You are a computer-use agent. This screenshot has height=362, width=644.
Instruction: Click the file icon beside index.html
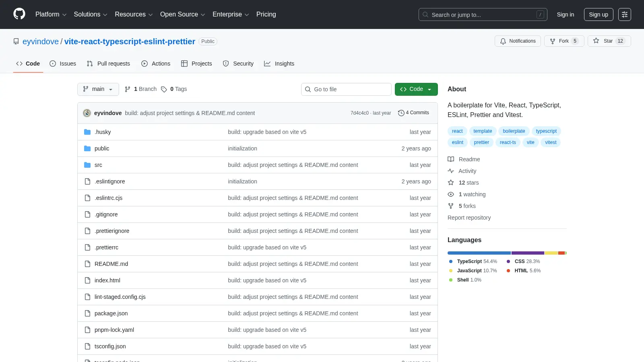click(x=87, y=280)
